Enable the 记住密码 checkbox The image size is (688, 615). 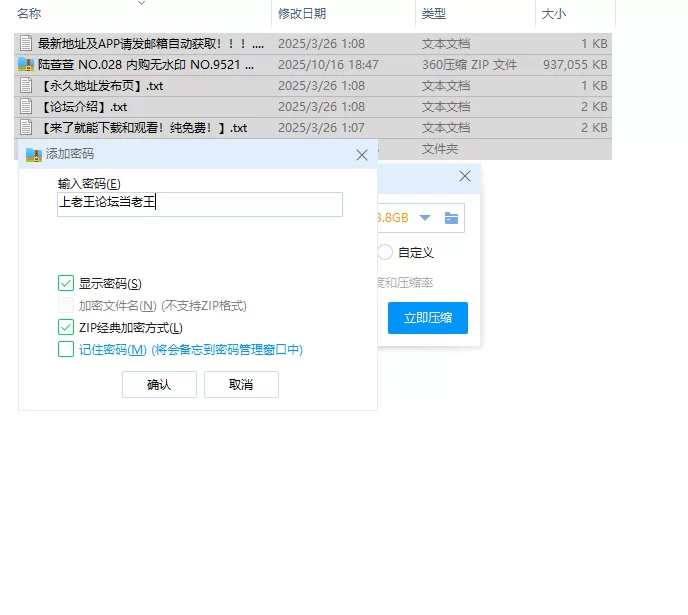click(x=66, y=349)
